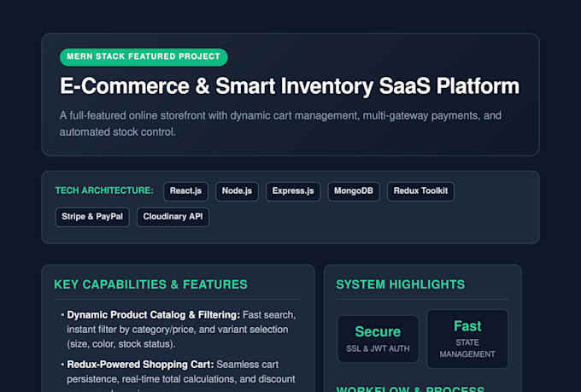Click the green word Fast
581x392 pixels.
pos(467,326)
